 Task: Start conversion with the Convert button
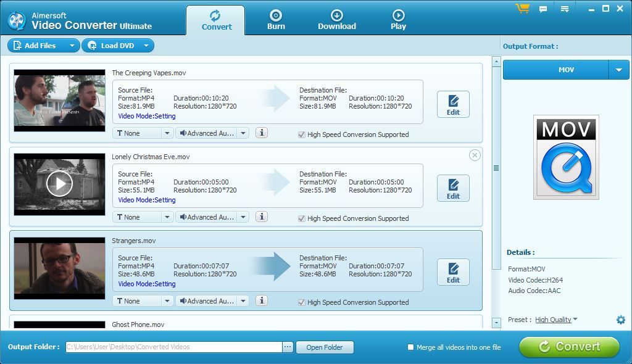tap(568, 347)
